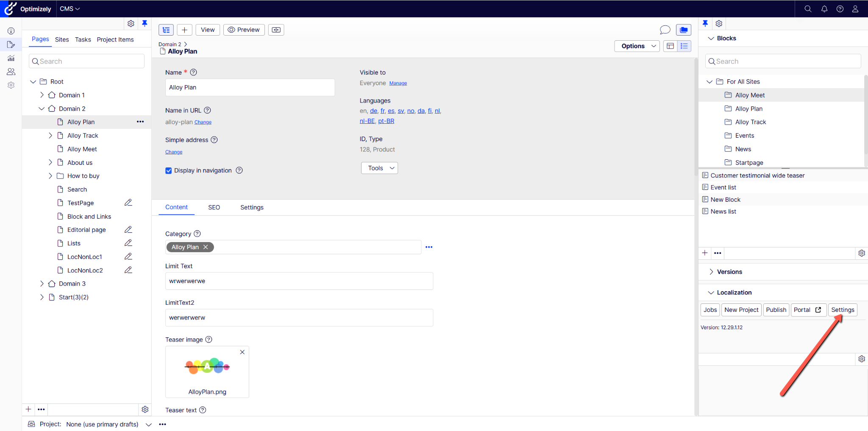Open the help question mark icon
This screenshot has height=431, width=868.
[x=840, y=9]
